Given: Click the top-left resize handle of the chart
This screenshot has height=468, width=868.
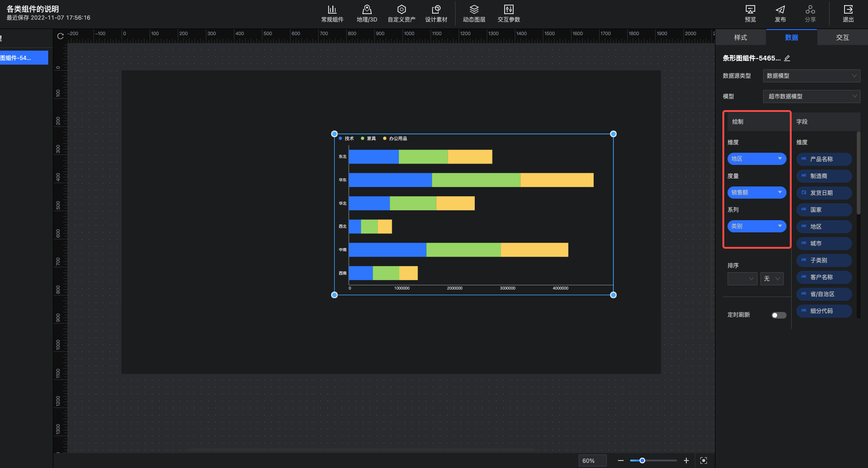Looking at the screenshot, I should tap(334, 134).
